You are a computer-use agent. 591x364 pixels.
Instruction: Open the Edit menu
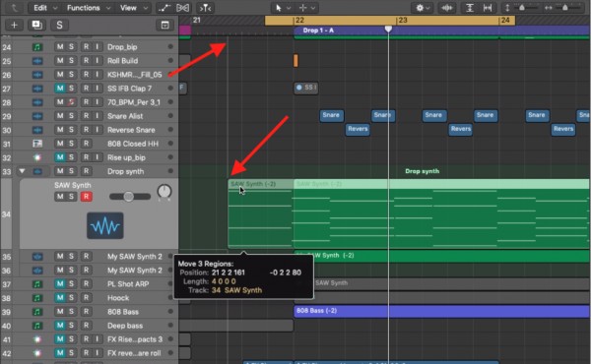coord(45,8)
